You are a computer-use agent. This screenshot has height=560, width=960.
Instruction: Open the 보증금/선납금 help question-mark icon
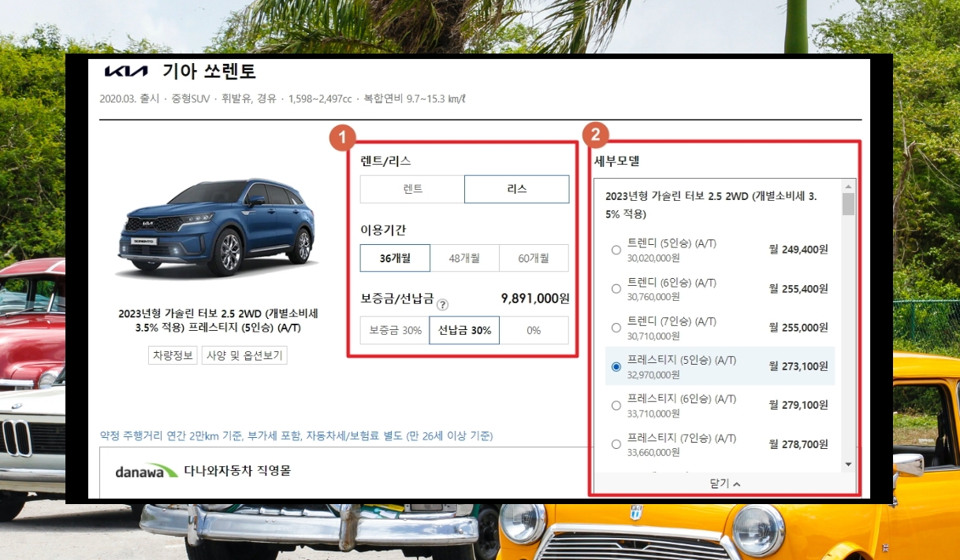(443, 305)
